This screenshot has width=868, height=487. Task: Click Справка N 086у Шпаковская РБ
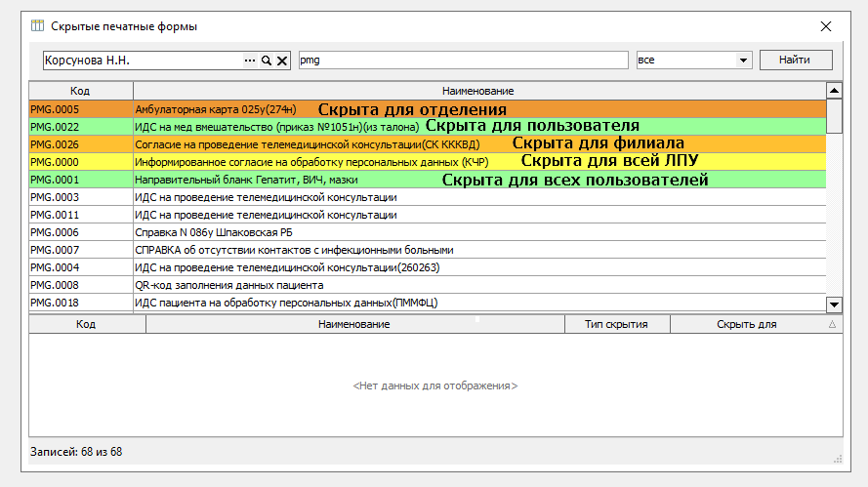(x=214, y=232)
